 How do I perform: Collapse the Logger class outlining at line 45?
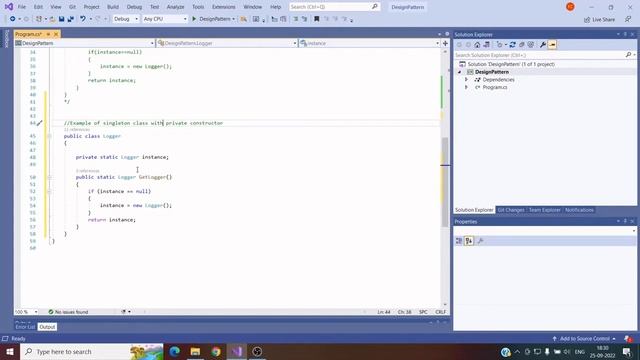point(49,136)
